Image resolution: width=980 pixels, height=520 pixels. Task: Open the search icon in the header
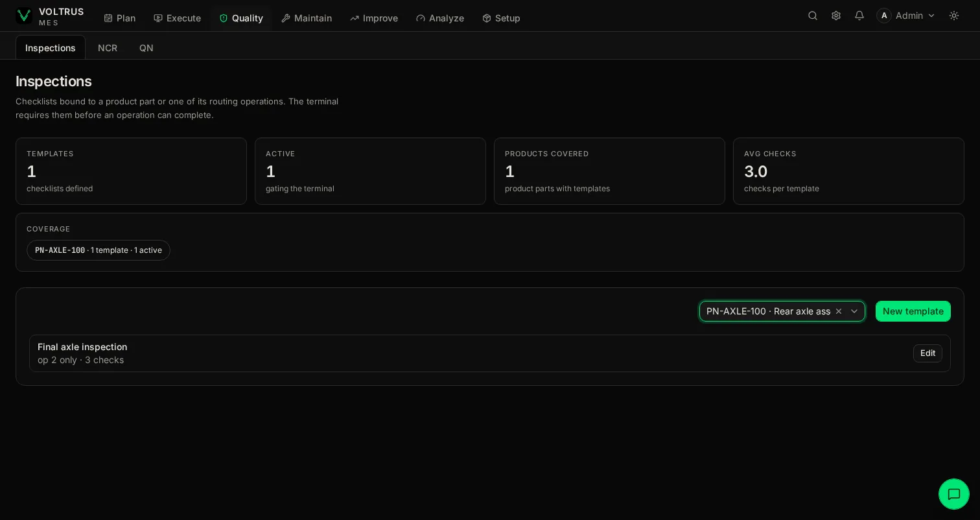[813, 16]
